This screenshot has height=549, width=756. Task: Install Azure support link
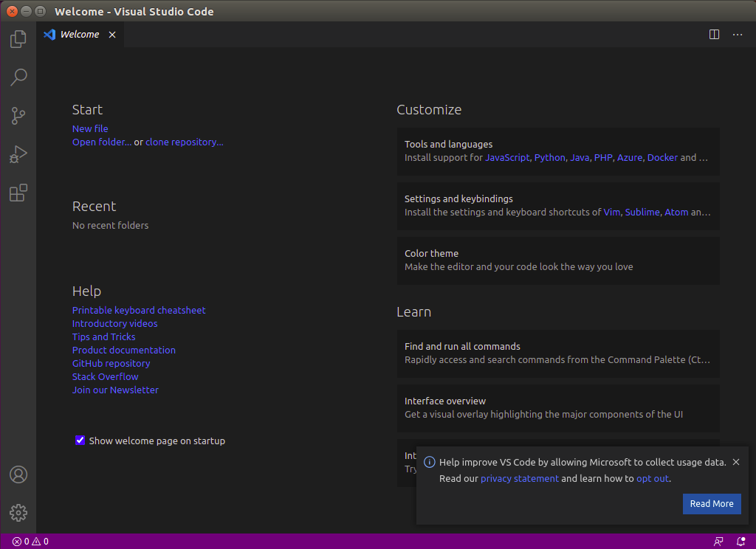point(630,158)
